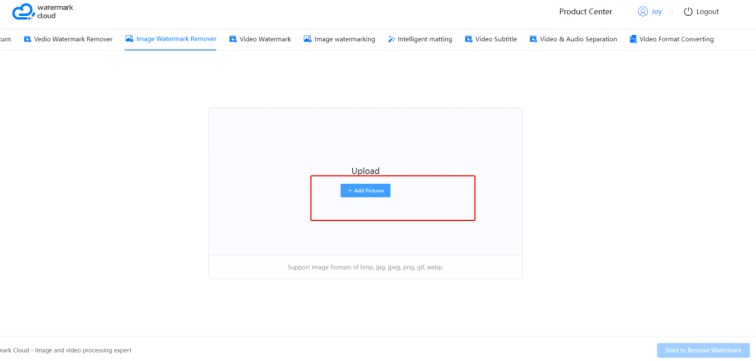Image resolution: width=756 pixels, height=361 pixels.
Task: Click Start to Remove Watermark button
Action: click(703, 350)
